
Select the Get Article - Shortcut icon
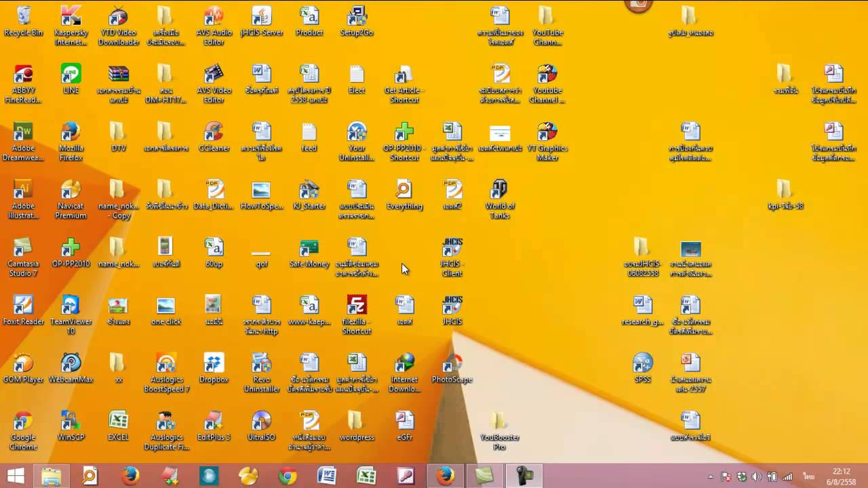[x=404, y=84]
